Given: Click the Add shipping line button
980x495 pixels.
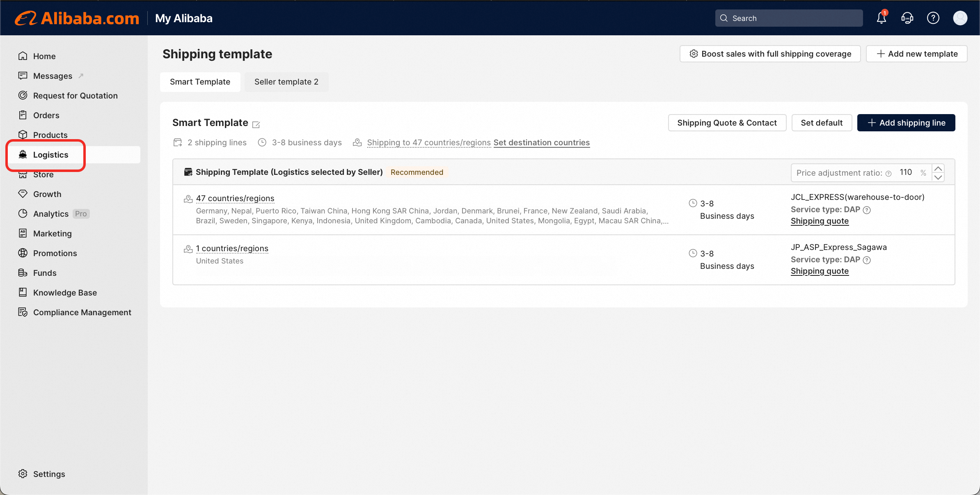Looking at the screenshot, I should tap(906, 123).
